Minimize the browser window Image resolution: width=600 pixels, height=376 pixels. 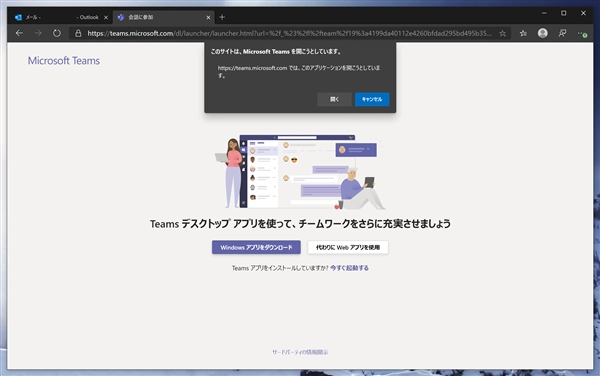click(544, 13)
